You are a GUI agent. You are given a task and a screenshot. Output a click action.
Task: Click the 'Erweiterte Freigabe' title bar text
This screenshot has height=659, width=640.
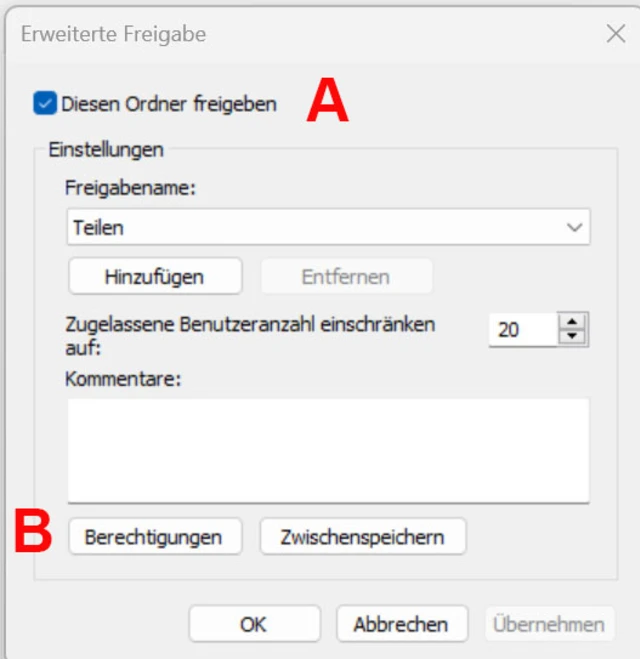click(113, 35)
